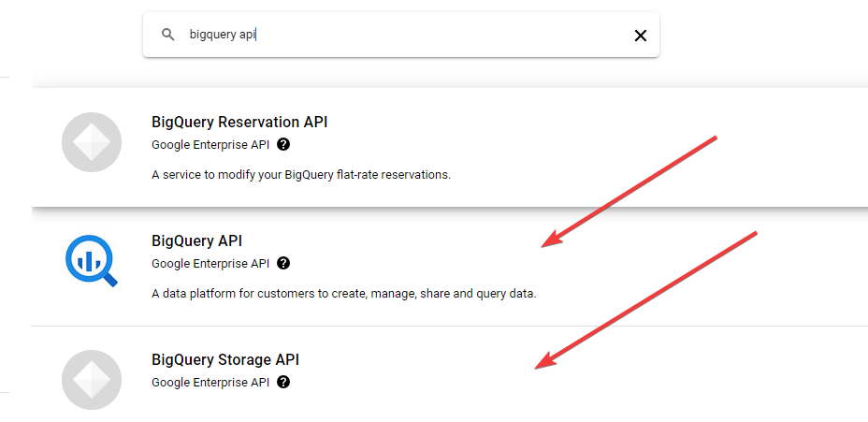The height and width of the screenshot is (422, 868).
Task: Clear the search with the X icon
Action: coord(640,36)
